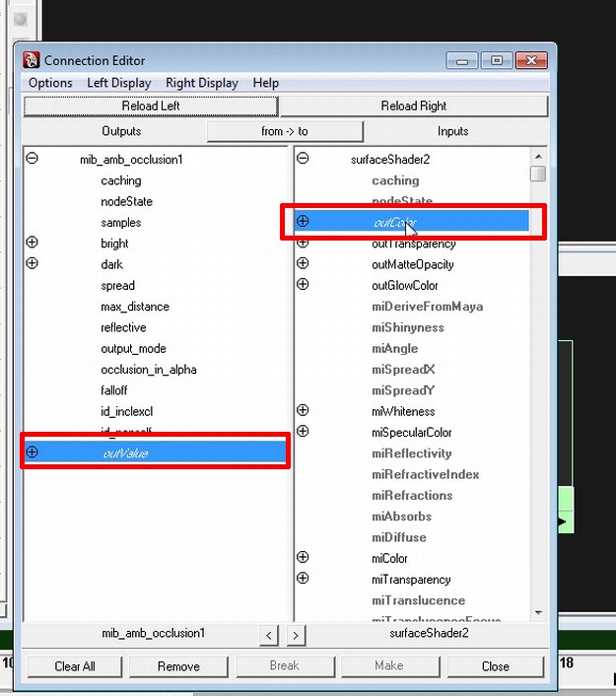Viewport: 616px width, 696px height.
Task: Expand the outGlowColor attribute
Action: 303,284
